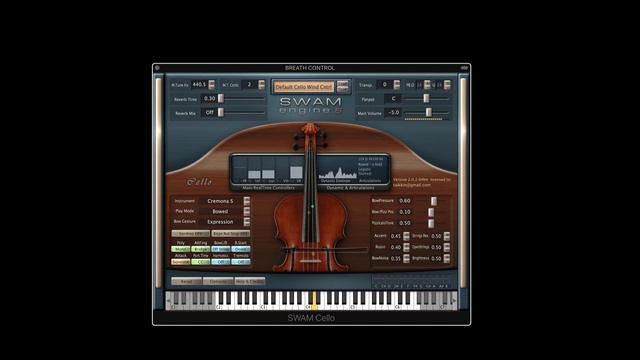The width and height of the screenshot is (640, 360).
Task: Adjust the Pizzicato Tone slider handle
Action: click(431, 223)
